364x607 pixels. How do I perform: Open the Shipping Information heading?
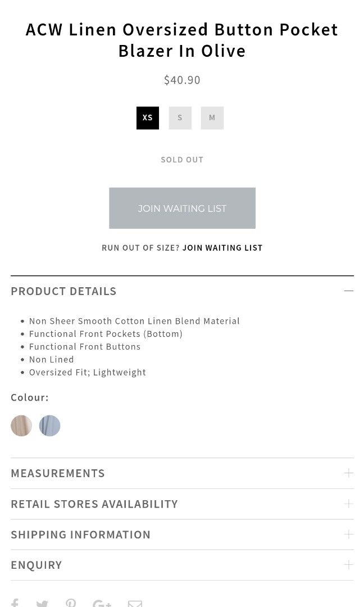[x=81, y=534]
